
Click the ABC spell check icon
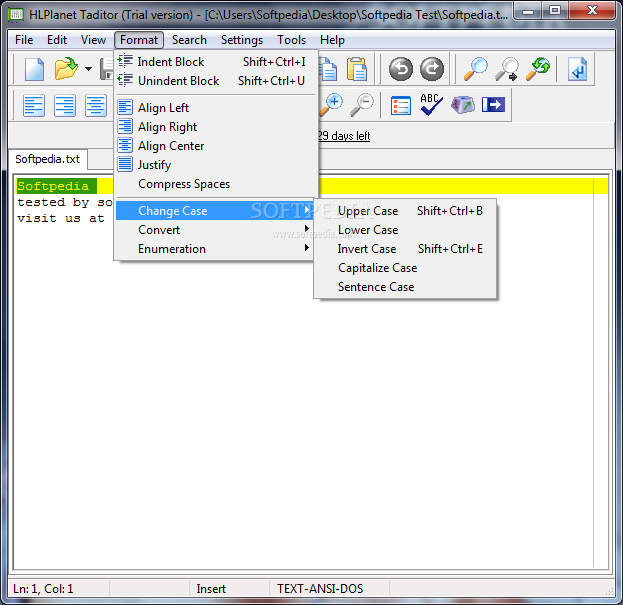[431, 105]
